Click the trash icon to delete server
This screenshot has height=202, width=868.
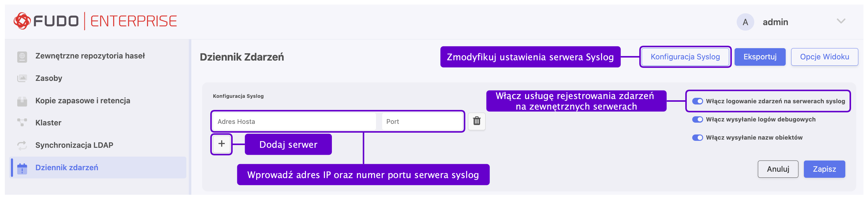pos(477,121)
